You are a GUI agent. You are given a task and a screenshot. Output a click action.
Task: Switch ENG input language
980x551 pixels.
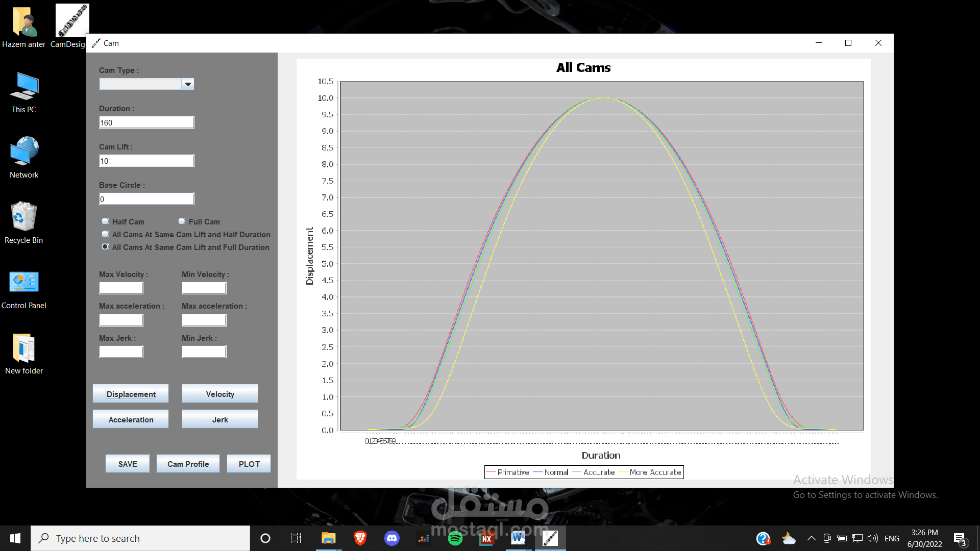point(892,538)
